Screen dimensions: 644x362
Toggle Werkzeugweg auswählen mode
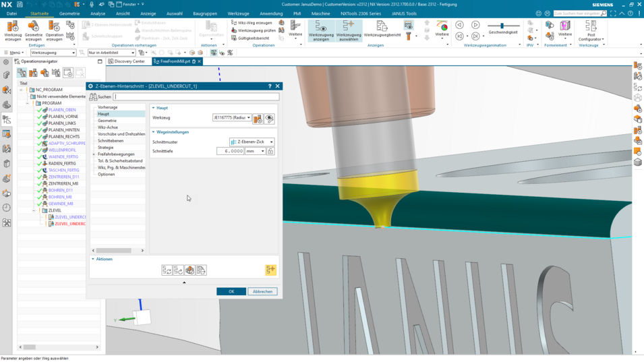click(x=349, y=30)
